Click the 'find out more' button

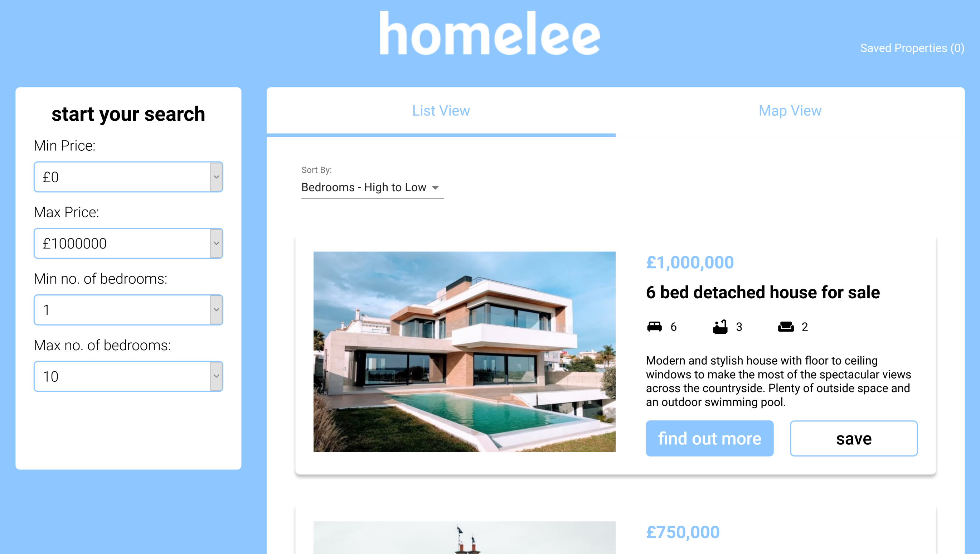pyautogui.click(x=709, y=438)
